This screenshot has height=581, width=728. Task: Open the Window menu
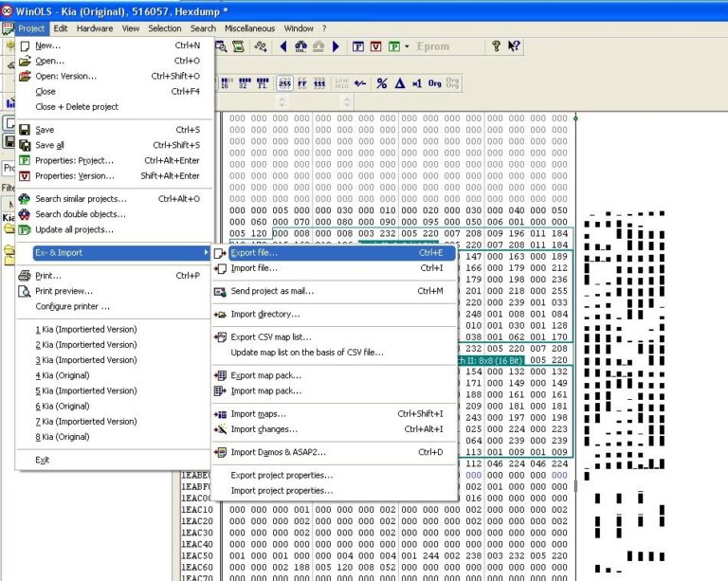point(299,28)
